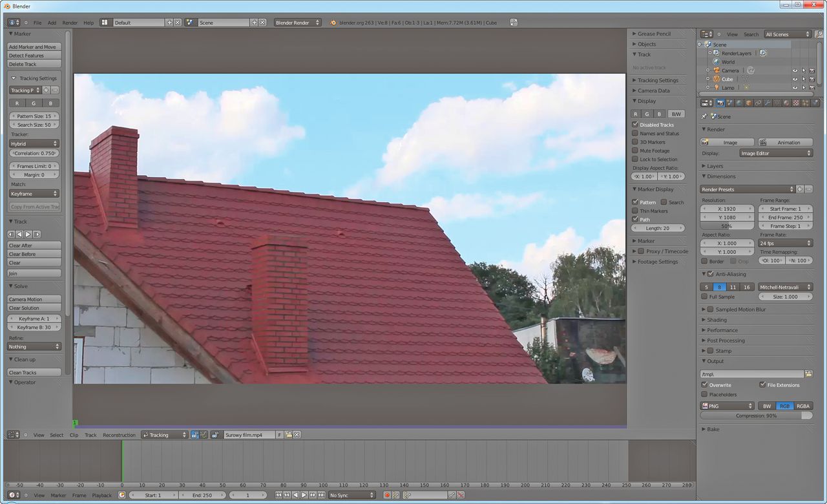Viewport: 827px width, 504px height.
Task: Open the Particles properties tab icon
Action: [805, 103]
